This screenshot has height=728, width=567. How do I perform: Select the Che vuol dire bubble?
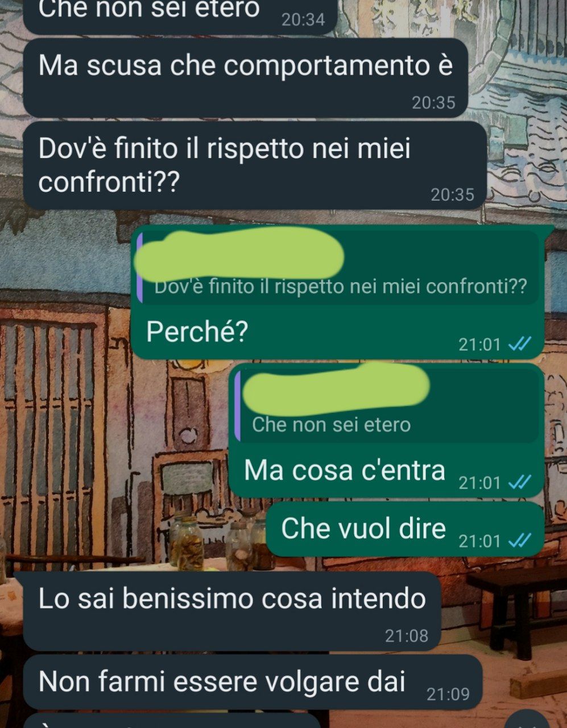pyautogui.click(x=405, y=529)
